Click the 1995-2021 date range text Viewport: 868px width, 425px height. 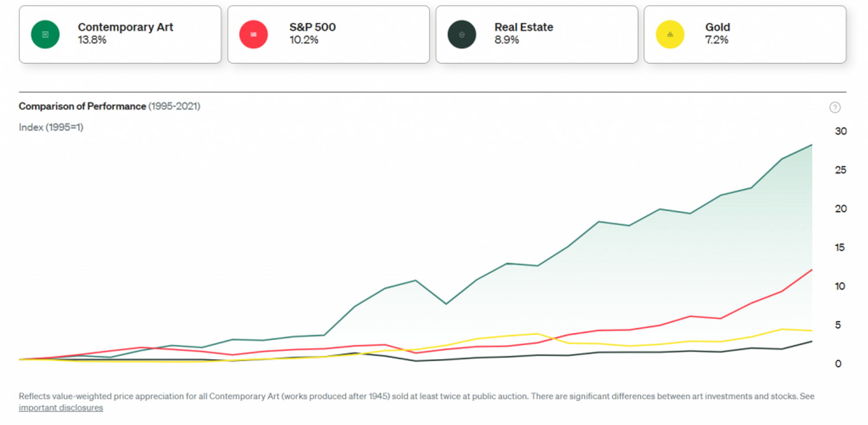174,106
